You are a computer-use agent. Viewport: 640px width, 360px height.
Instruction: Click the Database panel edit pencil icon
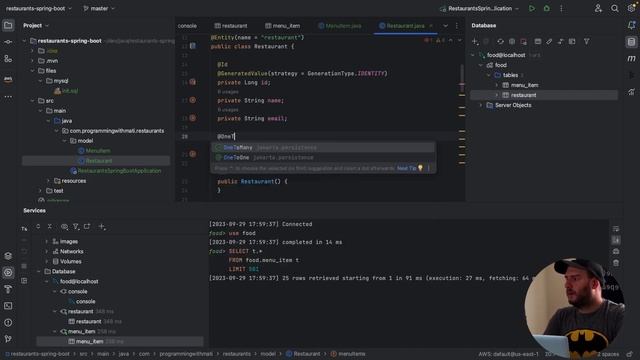click(x=549, y=42)
